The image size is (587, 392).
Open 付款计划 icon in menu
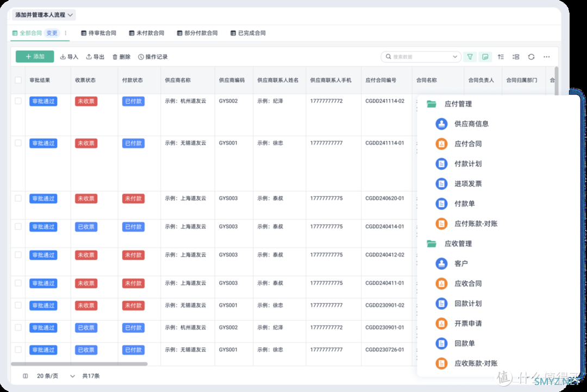pyautogui.click(x=441, y=164)
